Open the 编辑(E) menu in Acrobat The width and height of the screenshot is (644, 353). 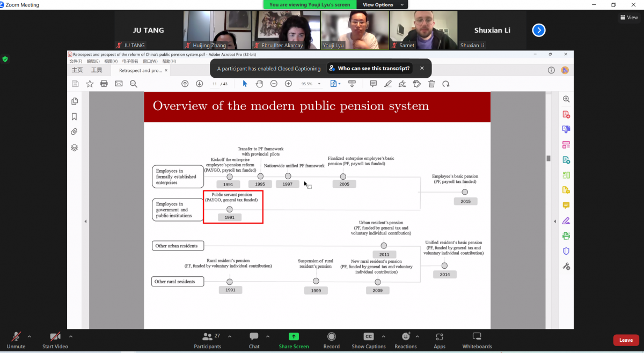point(93,61)
